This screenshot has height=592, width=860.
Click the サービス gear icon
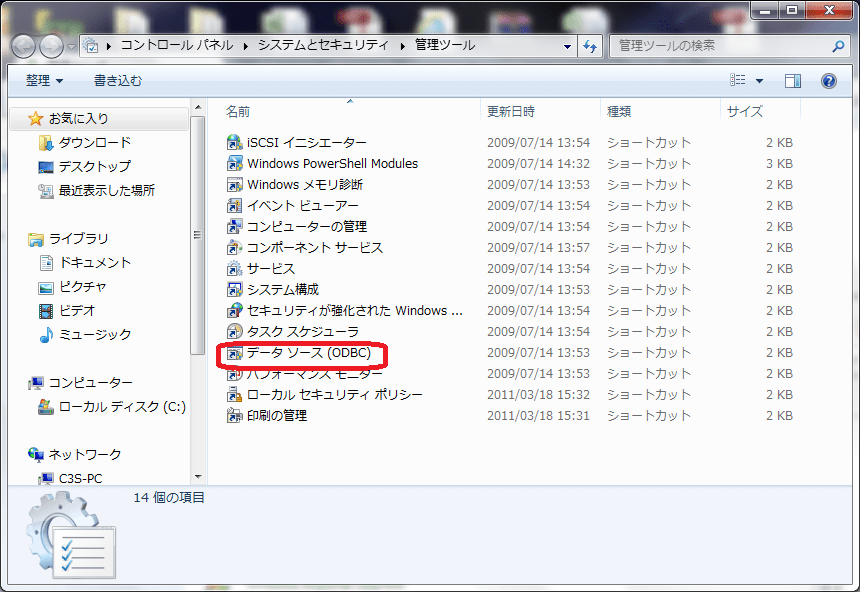(x=234, y=269)
